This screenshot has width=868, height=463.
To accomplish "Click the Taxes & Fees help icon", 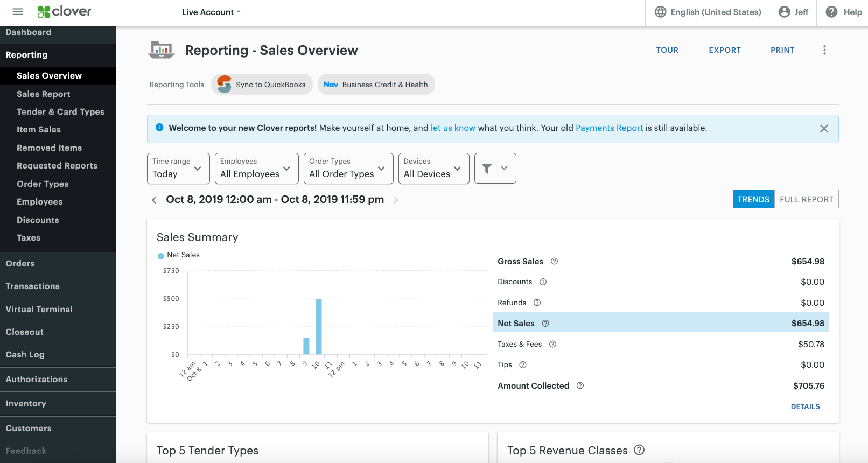I will (552, 345).
